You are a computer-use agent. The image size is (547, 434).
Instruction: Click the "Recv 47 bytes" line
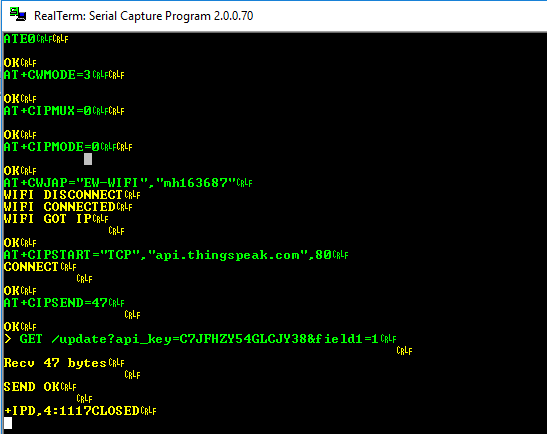pyautogui.click(x=64, y=363)
